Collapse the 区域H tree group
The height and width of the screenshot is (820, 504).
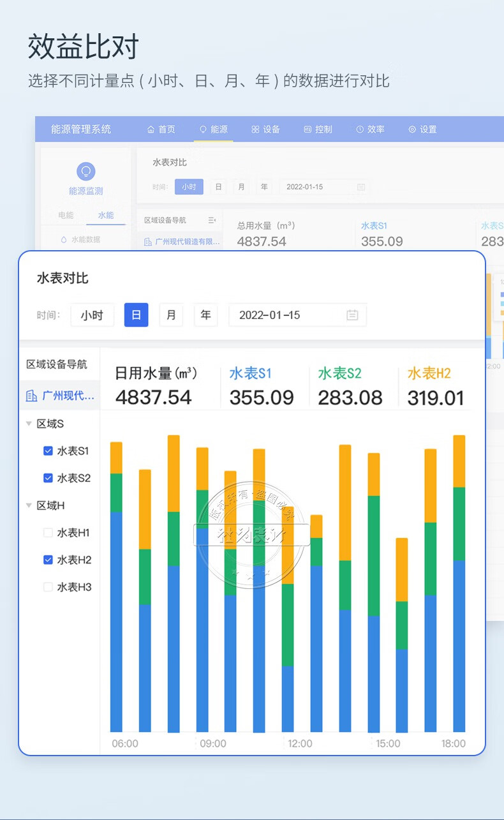(x=29, y=505)
